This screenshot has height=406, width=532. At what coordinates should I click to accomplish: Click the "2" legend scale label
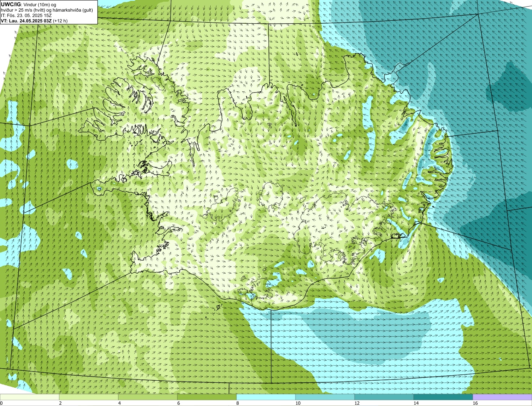(60, 403)
